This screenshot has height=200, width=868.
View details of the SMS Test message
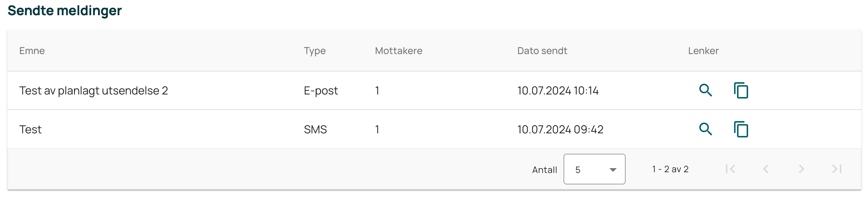coord(706,129)
